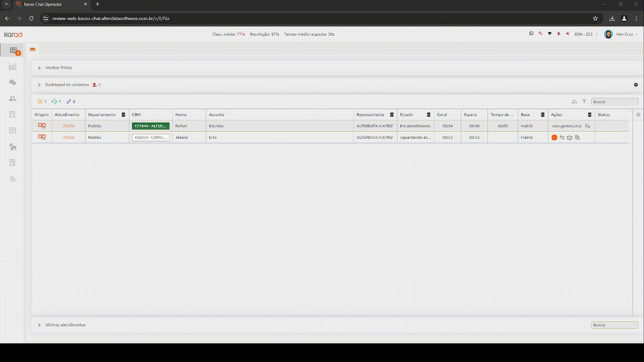Toggle the waiting clock status counter
Viewport: 644px width, 362px height.
42,102
